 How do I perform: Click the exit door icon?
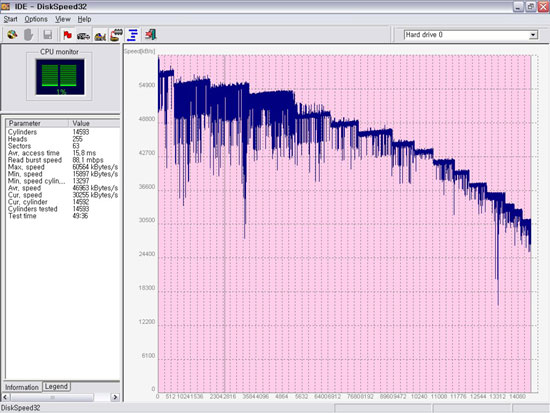click(x=150, y=35)
